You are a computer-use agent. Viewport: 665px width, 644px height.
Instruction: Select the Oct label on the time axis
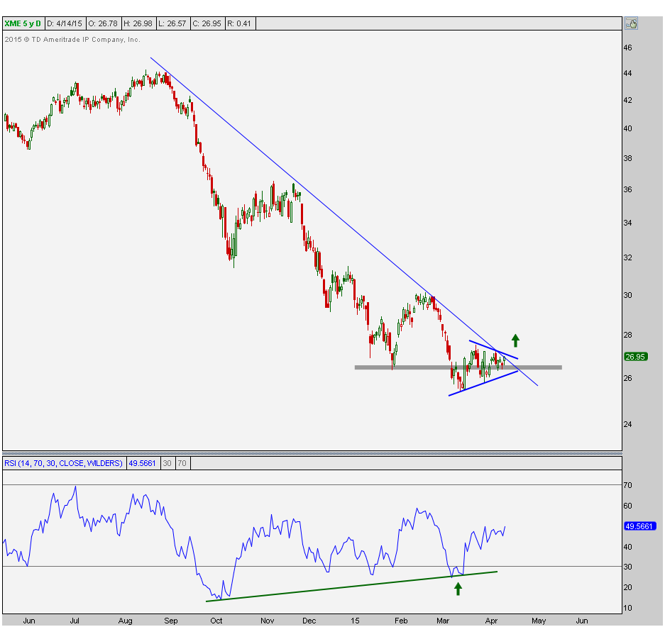(x=216, y=621)
